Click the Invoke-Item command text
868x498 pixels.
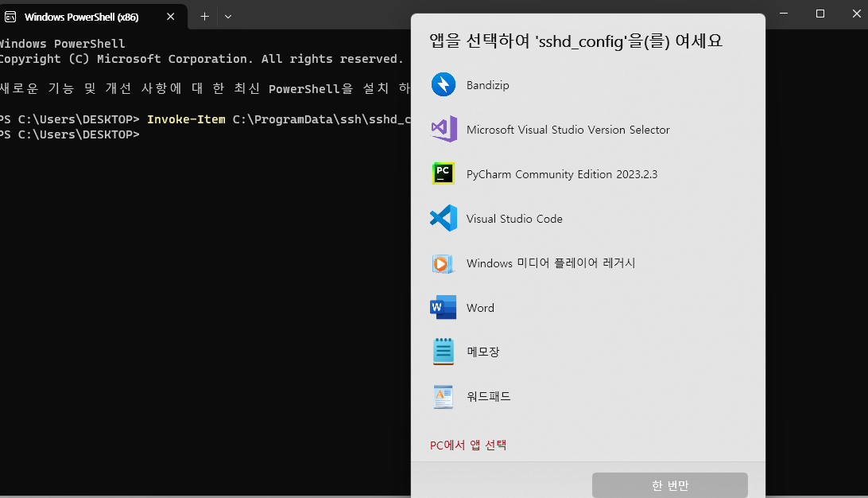pyautogui.click(x=186, y=119)
